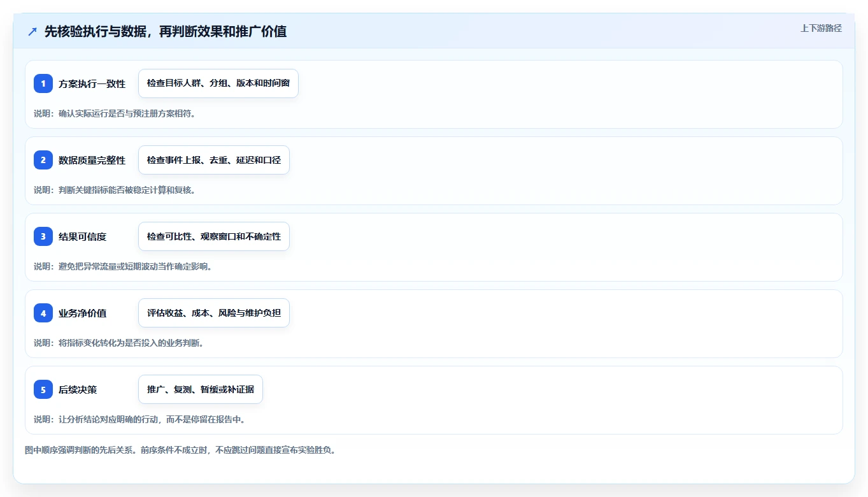Click the 检查可比性、观察窗口和不确定性 chip
The height and width of the screenshot is (497, 868).
tap(214, 236)
